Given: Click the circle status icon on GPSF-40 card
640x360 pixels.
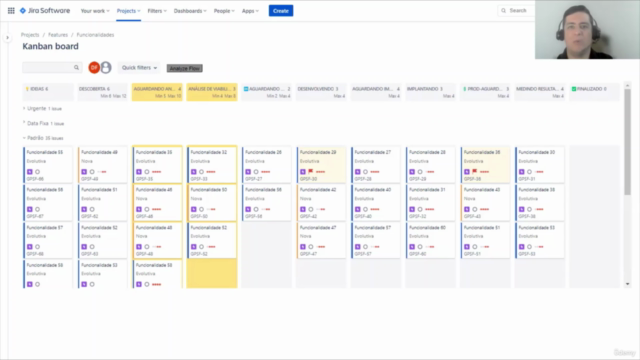Looking at the screenshot, I should (366, 209).
